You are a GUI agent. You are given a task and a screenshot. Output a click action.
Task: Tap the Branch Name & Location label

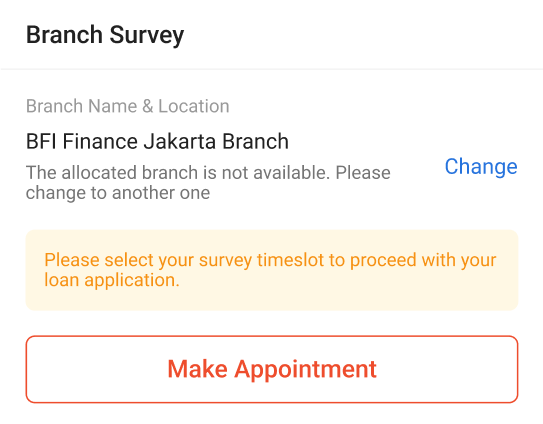tap(127, 106)
